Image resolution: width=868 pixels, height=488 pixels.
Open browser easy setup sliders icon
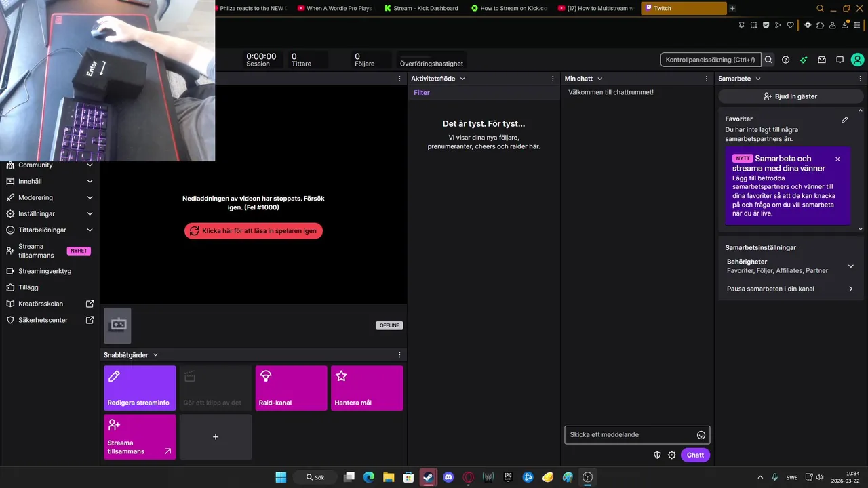856,25
